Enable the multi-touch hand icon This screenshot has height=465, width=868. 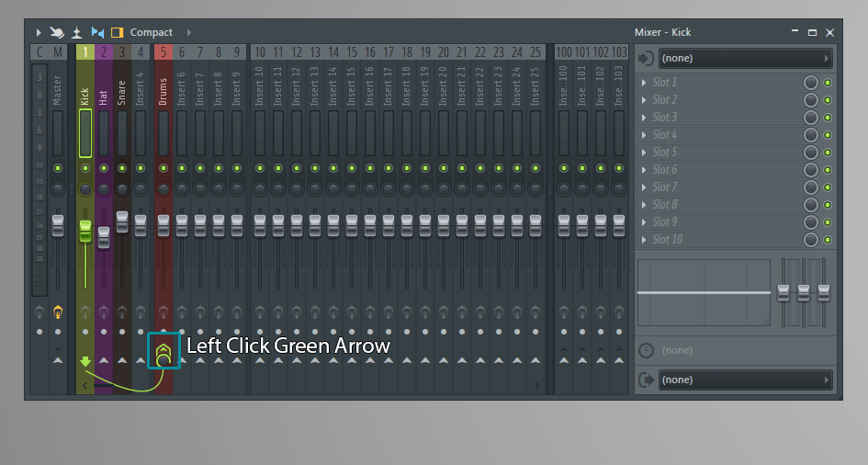pyautogui.click(x=56, y=33)
